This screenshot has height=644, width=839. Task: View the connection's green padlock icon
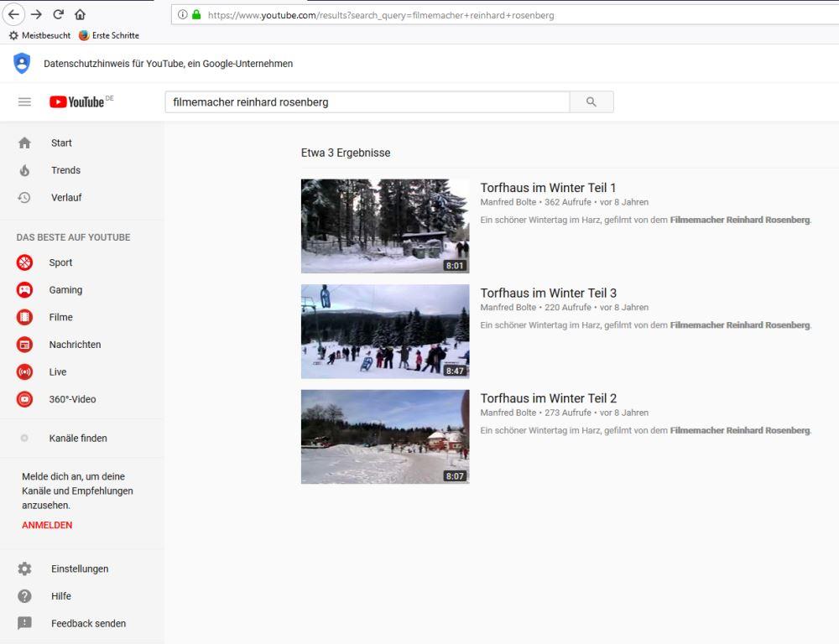[x=196, y=15]
